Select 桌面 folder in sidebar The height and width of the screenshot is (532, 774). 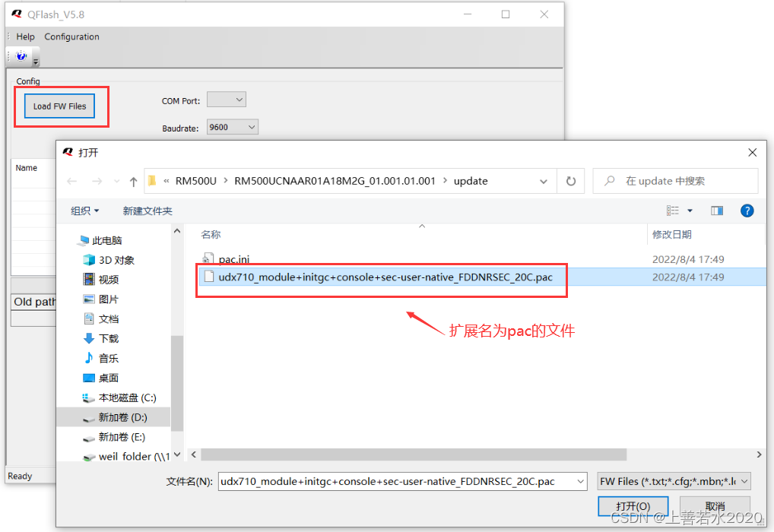101,378
